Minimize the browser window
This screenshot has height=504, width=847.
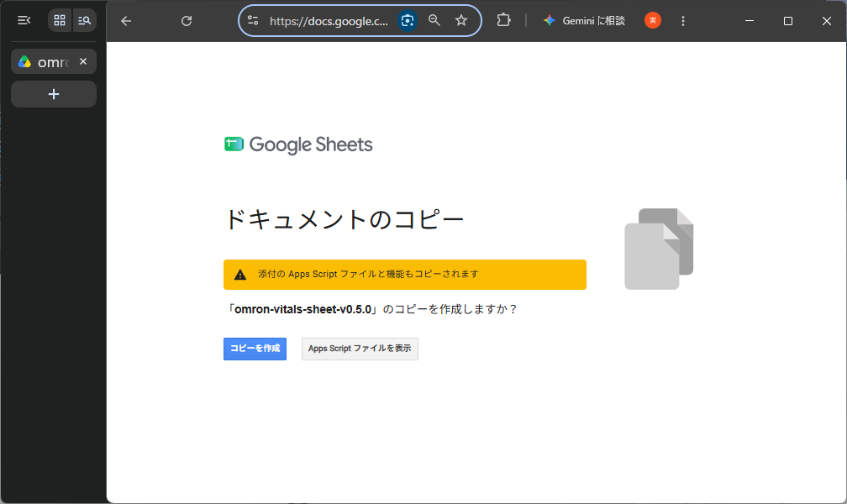(x=750, y=20)
